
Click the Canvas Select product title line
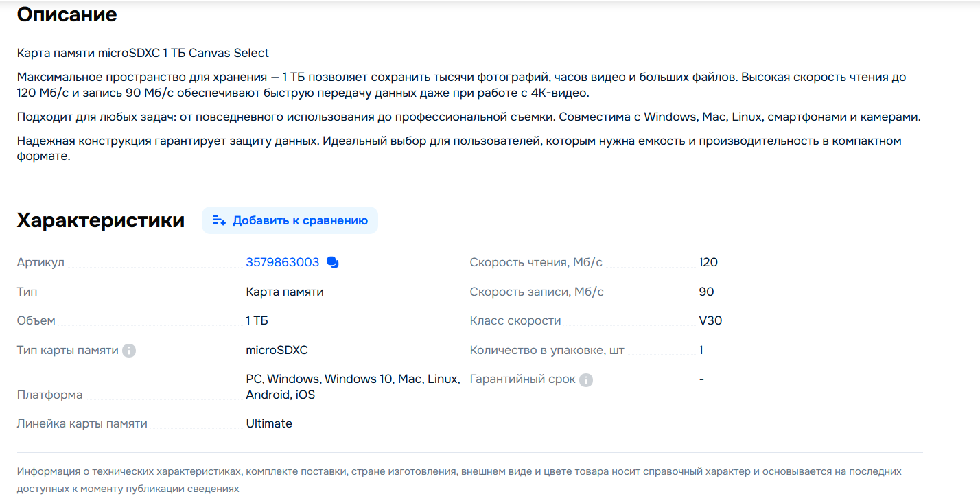click(143, 53)
